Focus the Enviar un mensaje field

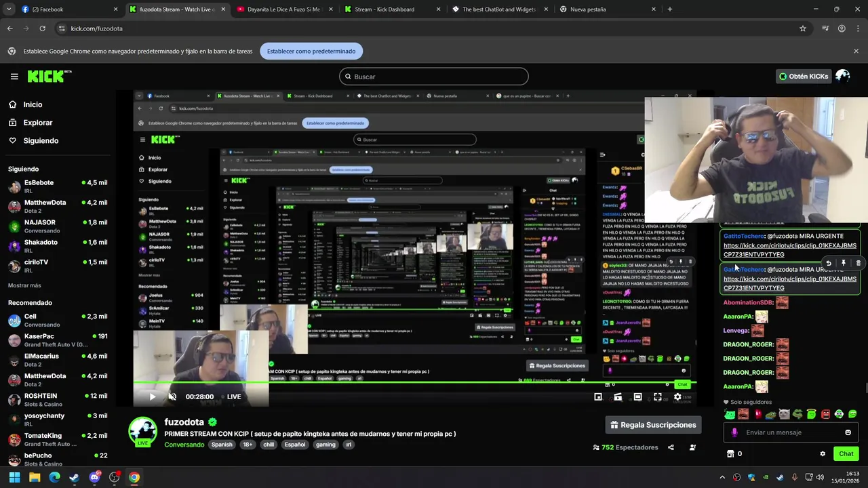coord(791,432)
